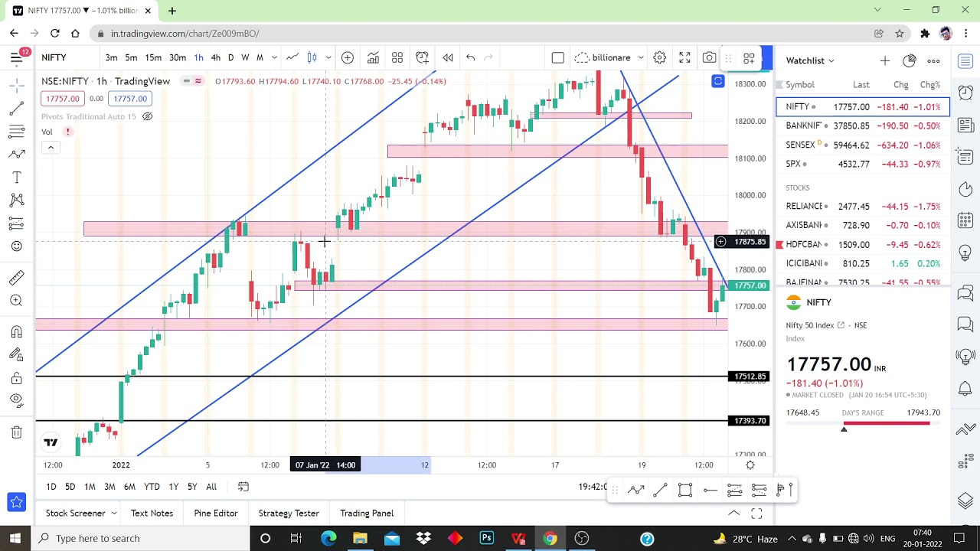This screenshot has width=980, height=551.
Task: Undo the last chart action
Action: point(470,57)
